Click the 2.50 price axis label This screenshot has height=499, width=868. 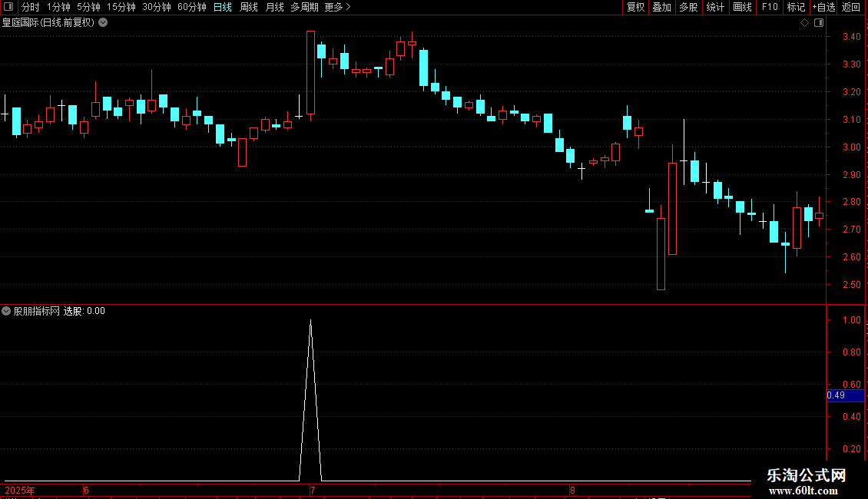[x=851, y=284]
